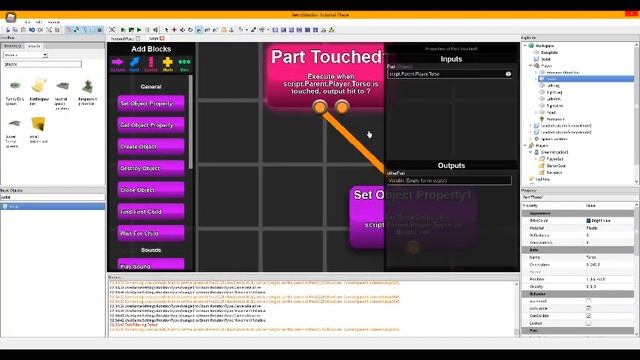This screenshot has width=640, height=360.
Task: Click the otherPart output variable field
Action: tap(449, 180)
